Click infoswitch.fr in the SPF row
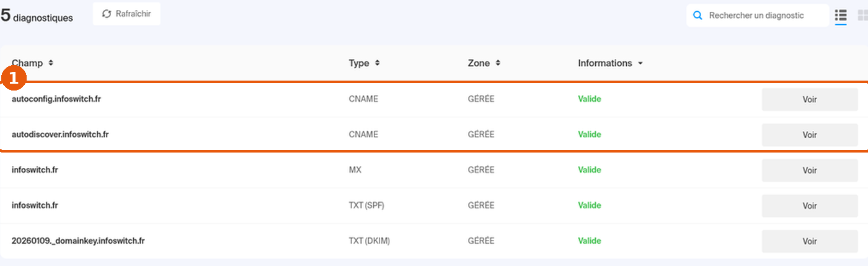Screen dimensions: 868x266 35,205
